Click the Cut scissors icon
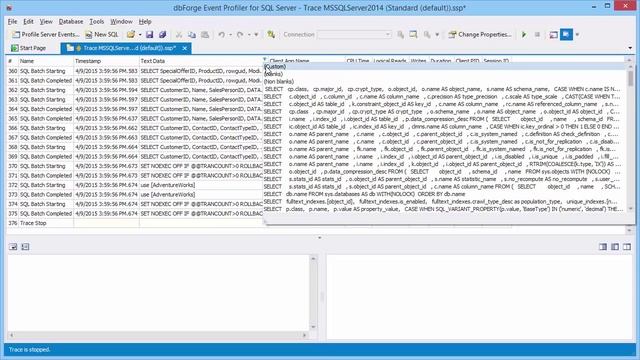 (x=179, y=35)
